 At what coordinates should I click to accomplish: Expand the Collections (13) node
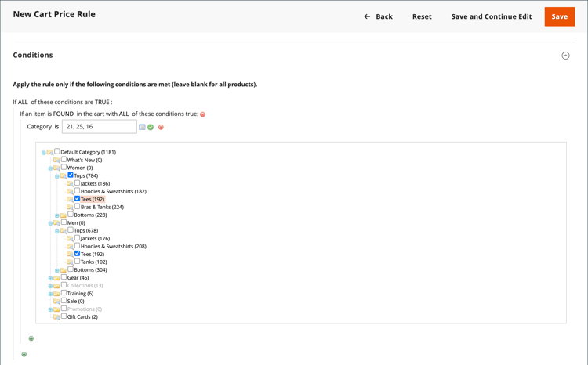tap(50, 286)
